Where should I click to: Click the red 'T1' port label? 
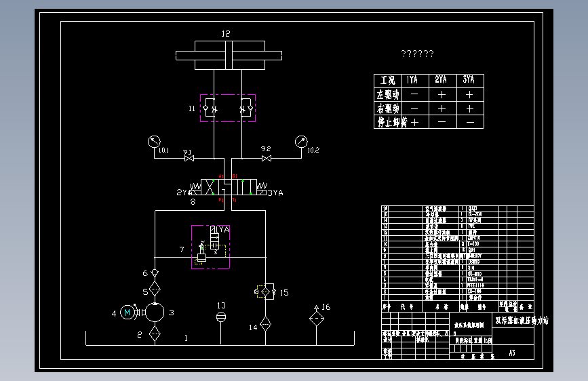point(235,200)
